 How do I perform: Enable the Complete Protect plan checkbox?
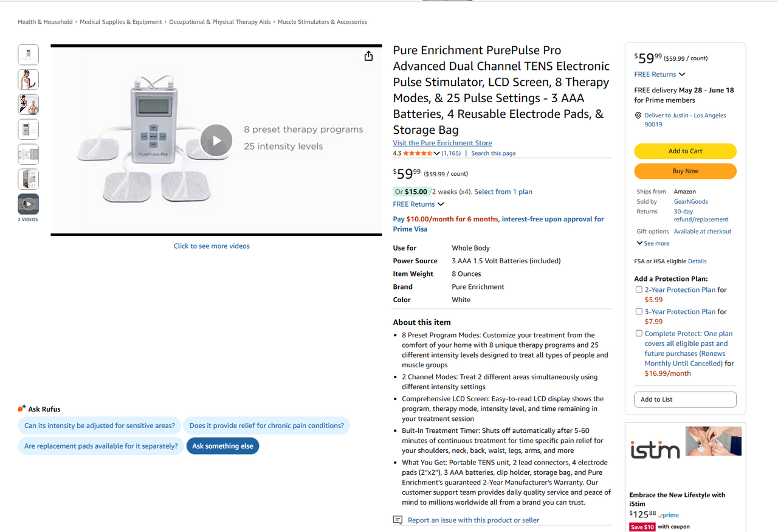[639, 333]
